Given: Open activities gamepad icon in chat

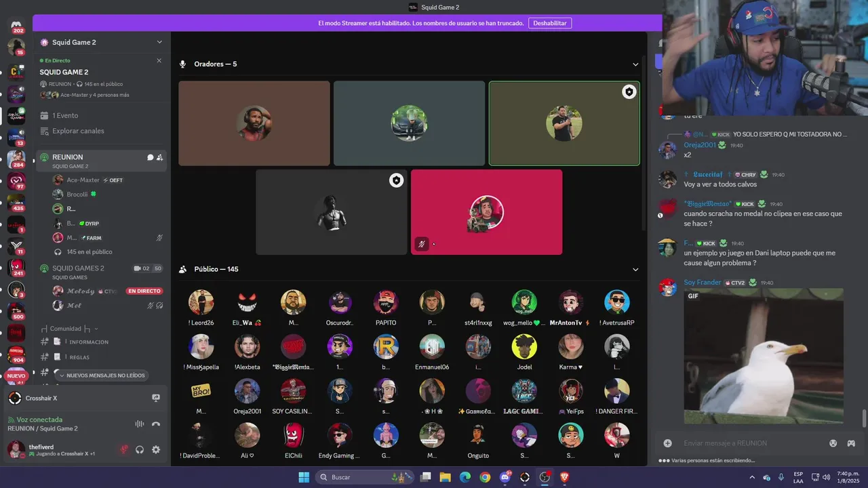Looking at the screenshot, I should coord(851,443).
